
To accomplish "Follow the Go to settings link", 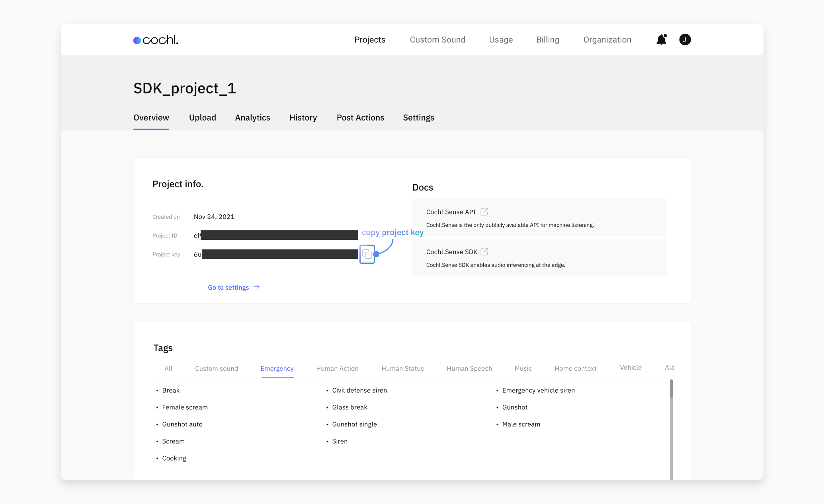I will [228, 288].
